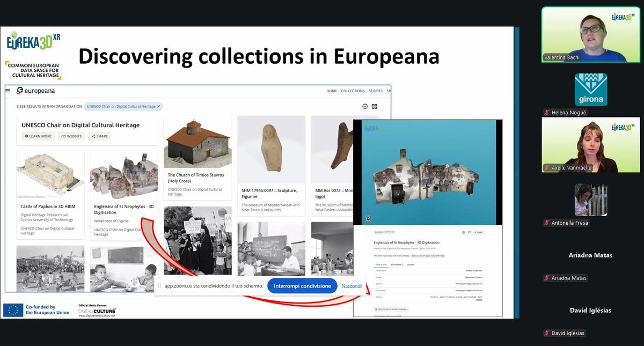The image size is (644, 346).
Task: Click muted mic icon beside Helena Nogué
Action: pyautogui.click(x=547, y=112)
